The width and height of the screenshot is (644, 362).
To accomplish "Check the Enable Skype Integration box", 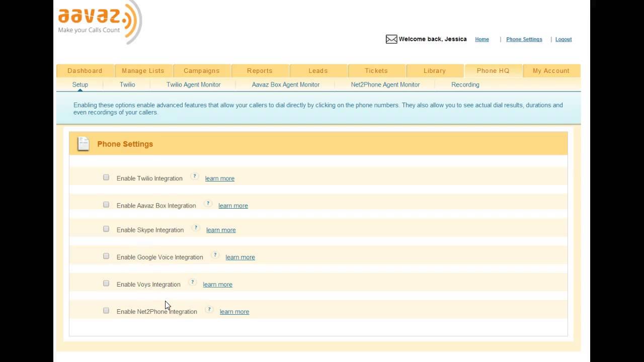I will tap(106, 229).
